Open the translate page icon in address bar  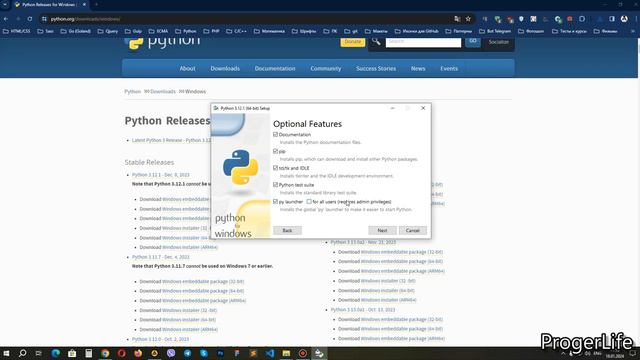point(457,19)
